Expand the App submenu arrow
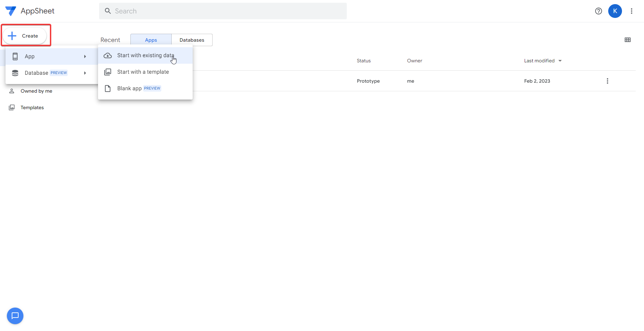This screenshot has height=331, width=644. coord(85,56)
